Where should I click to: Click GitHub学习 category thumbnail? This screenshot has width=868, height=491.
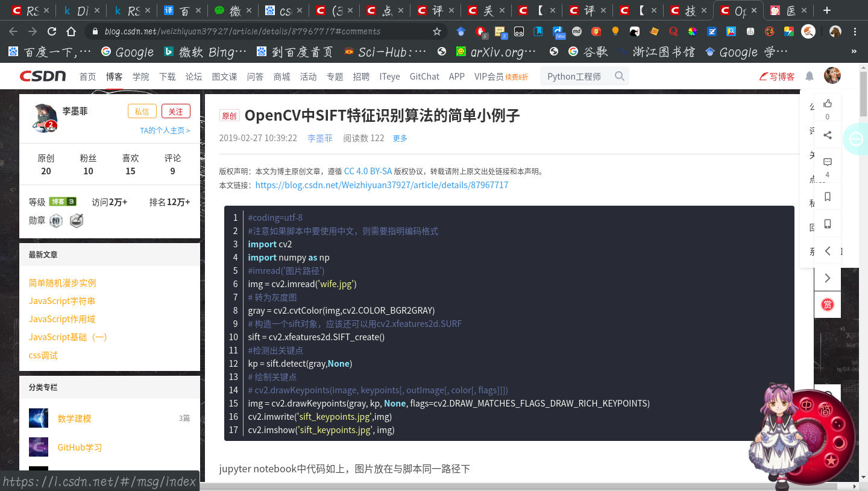tap(39, 447)
